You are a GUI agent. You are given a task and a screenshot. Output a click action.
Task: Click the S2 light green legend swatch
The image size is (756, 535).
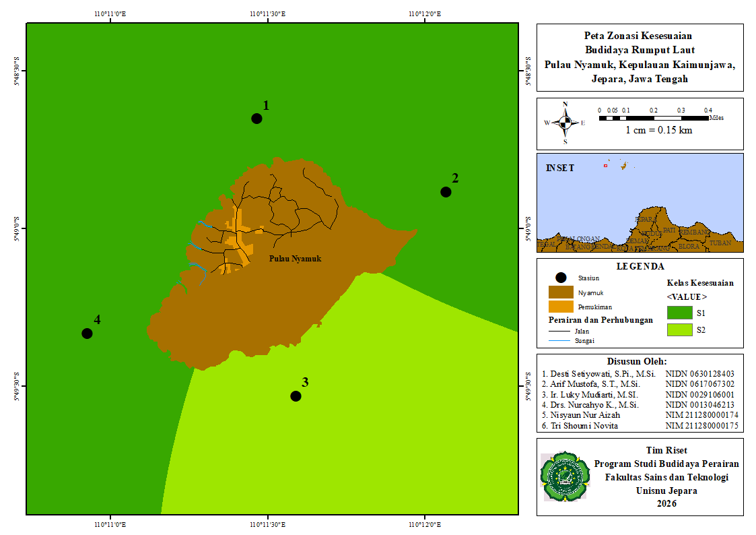pyautogui.click(x=680, y=329)
